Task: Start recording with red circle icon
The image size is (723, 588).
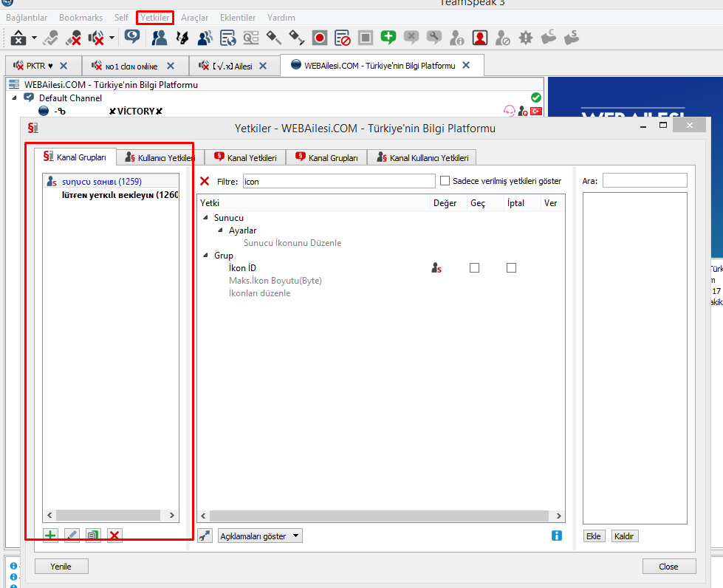Action: pos(319,38)
